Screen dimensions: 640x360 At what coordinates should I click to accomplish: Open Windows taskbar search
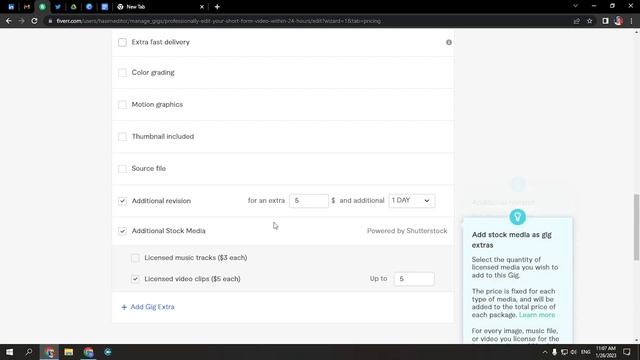29,352
